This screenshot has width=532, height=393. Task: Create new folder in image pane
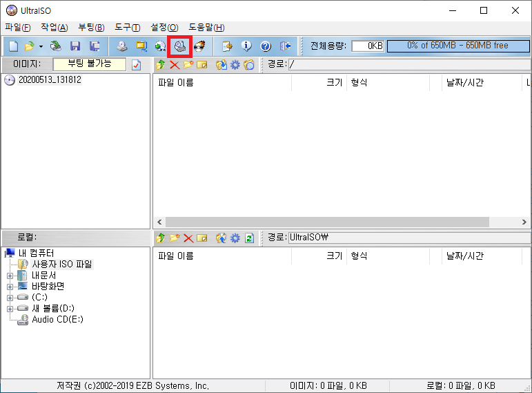click(x=188, y=64)
